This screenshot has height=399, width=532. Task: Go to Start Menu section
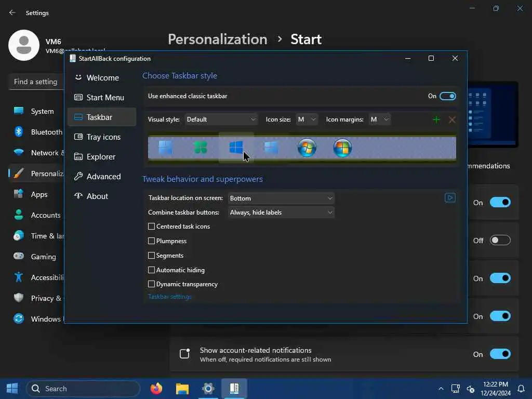(x=102, y=97)
